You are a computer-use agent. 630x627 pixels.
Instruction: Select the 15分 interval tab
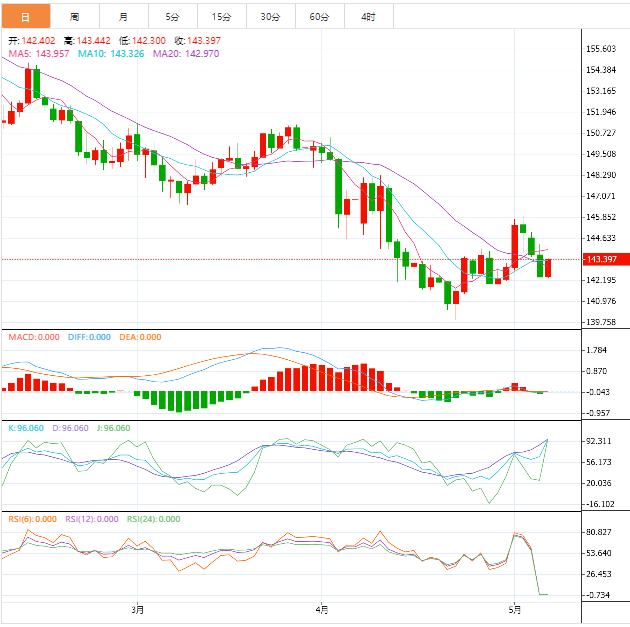click(221, 17)
